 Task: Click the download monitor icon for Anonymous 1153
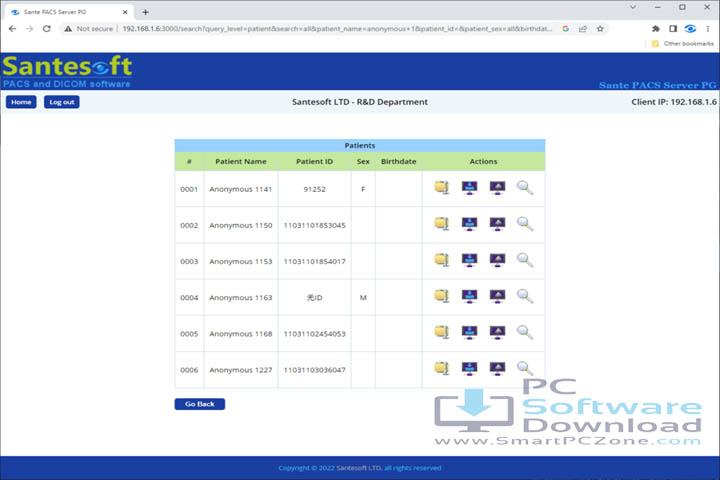point(469,260)
